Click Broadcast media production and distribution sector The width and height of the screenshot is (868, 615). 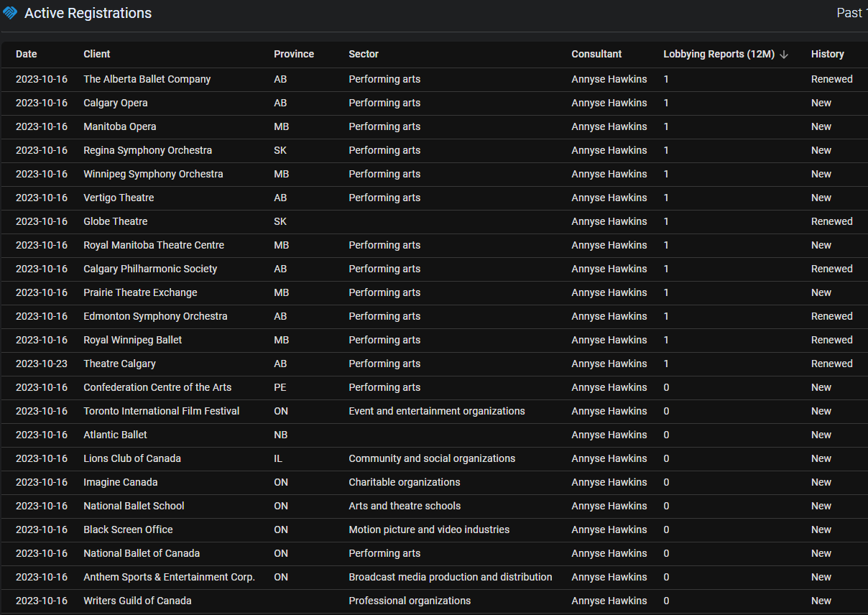[x=451, y=577]
